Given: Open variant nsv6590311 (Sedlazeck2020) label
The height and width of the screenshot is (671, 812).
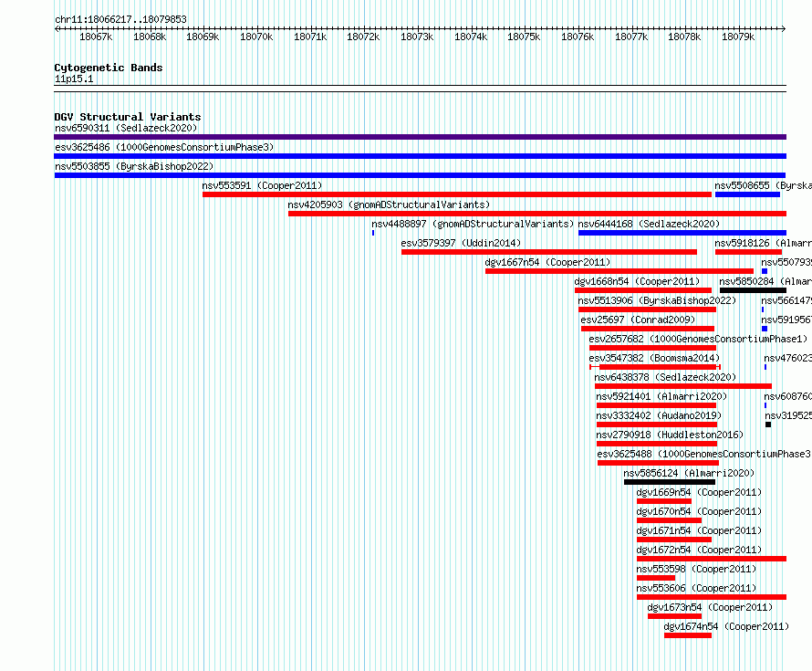Looking at the screenshot, I should 126,128.
